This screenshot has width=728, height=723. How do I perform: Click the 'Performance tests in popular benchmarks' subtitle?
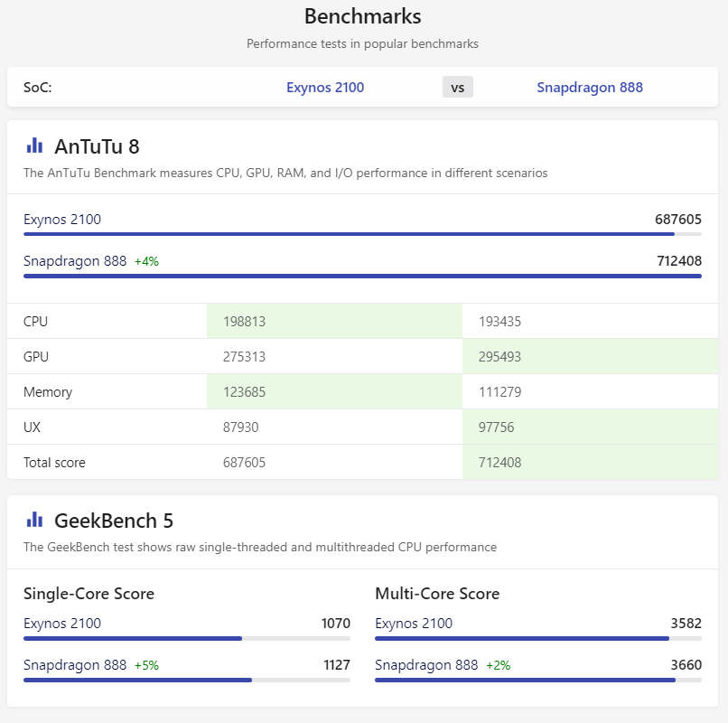tap(362, 43)
